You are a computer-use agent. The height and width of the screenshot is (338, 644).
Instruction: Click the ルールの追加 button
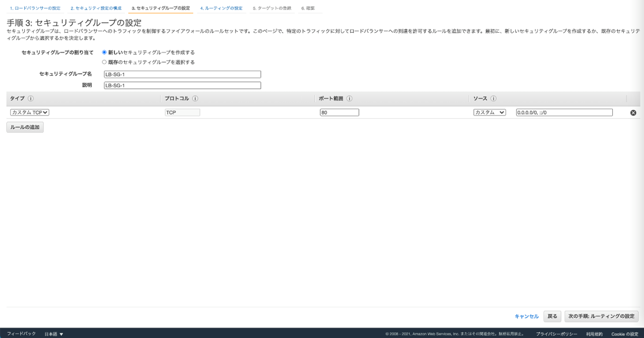tap(25, 127)
